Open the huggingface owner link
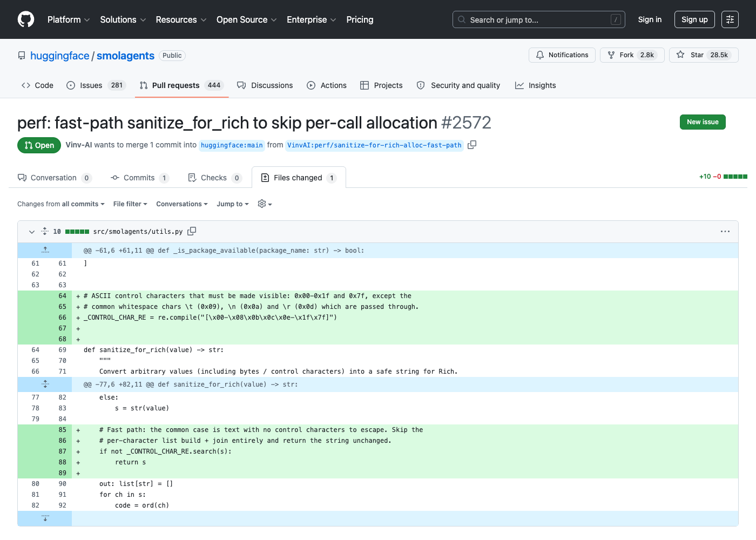The width and height of the screenshot is (756, 540). pyautogui.click(x=60, y=56)
